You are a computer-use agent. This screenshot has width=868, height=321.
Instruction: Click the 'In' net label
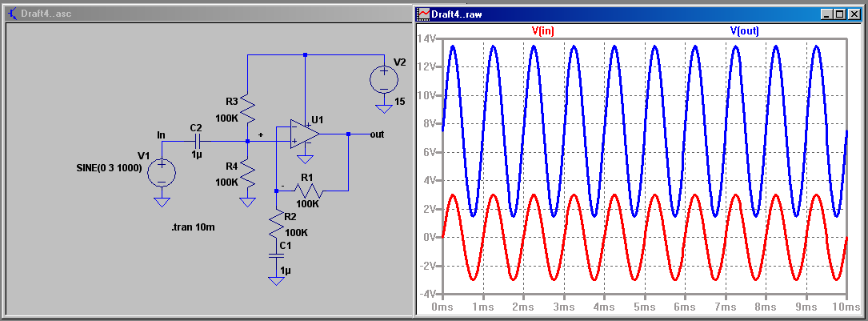161,134
